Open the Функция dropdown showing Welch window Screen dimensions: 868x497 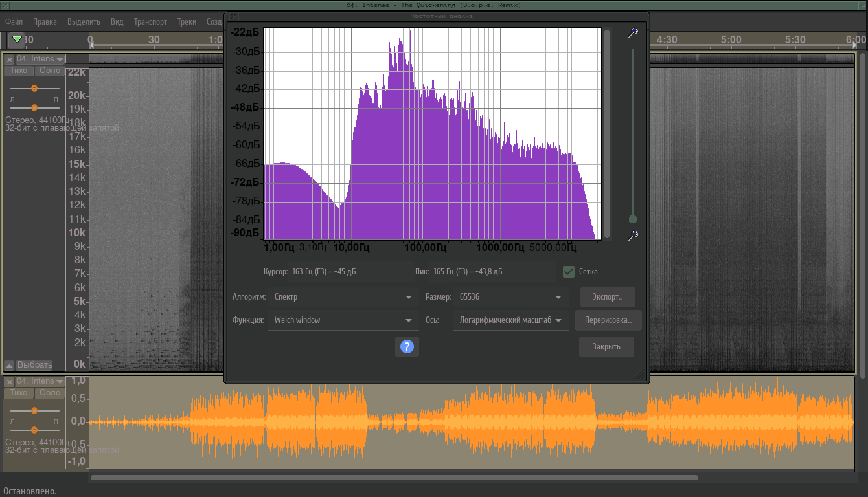pos(343,320)
